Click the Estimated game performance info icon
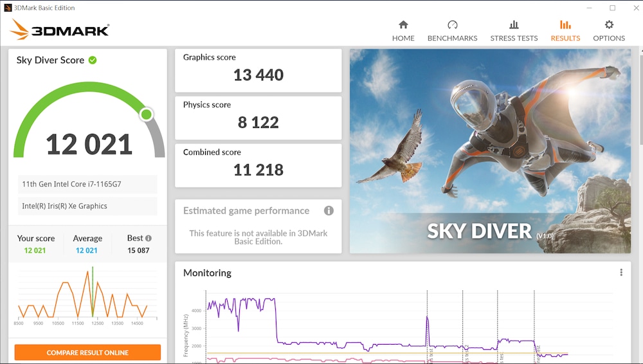The width and height of the screenshot is (643, 364). pyautogui.click(x=329, y=210)
